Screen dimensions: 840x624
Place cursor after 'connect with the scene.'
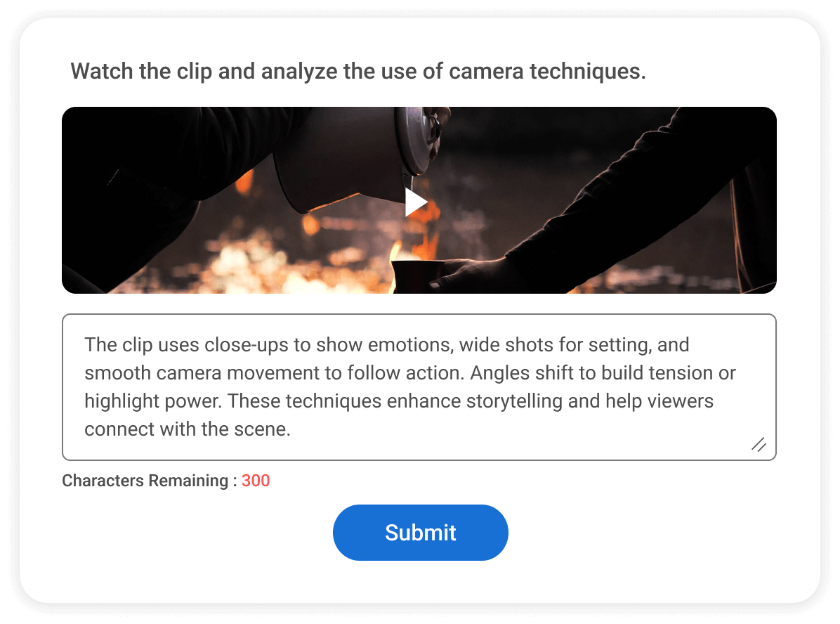(x=291, y=429)
